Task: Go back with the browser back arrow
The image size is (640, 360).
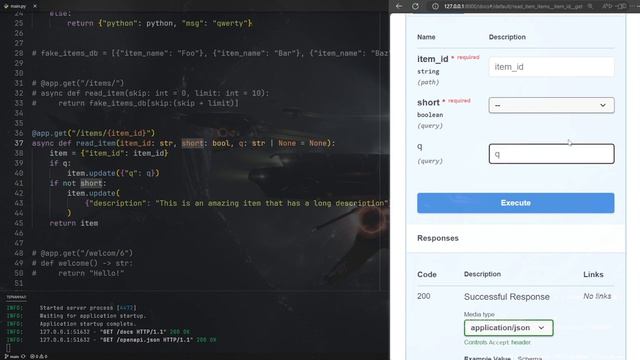Action: pyautogui.click(x=399, y=6)
